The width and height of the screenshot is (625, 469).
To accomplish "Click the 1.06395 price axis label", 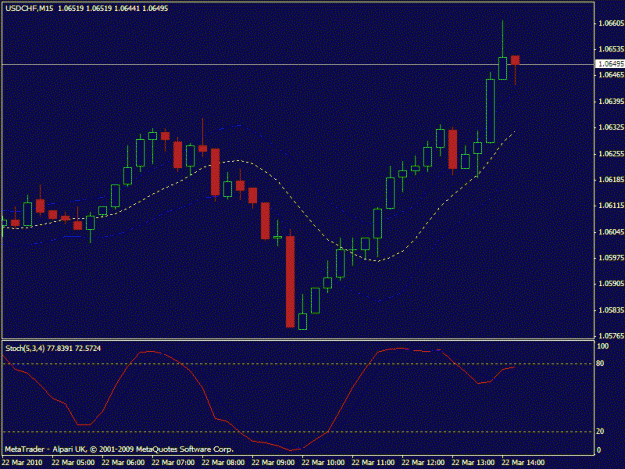I will point(611,102).
